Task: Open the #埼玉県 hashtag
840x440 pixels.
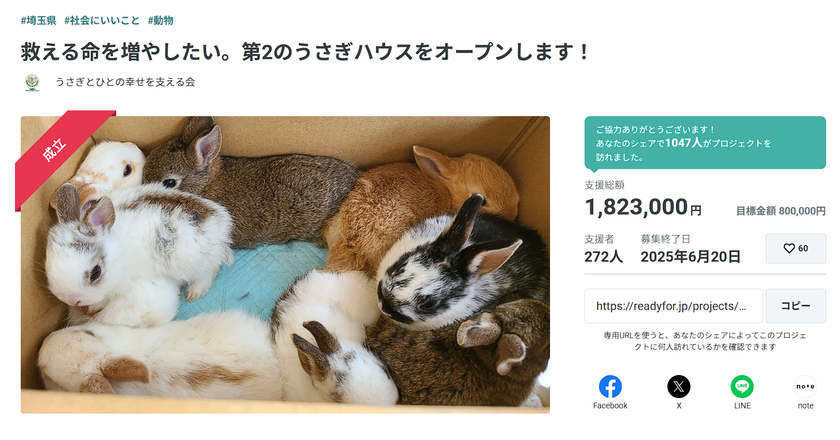Action: coord(39,20)
